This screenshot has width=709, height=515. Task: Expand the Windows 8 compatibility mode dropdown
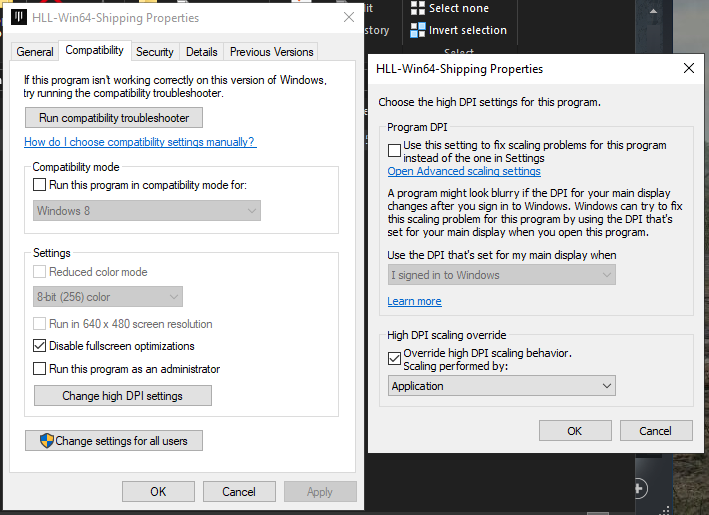tap(144, 211)
